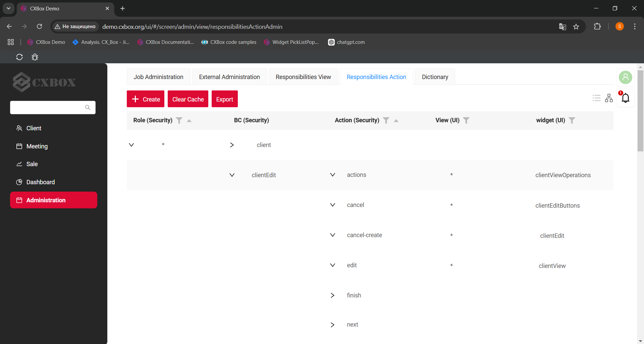Click the Export button
Screen dimensions: 644x344
tap(224, 99)
